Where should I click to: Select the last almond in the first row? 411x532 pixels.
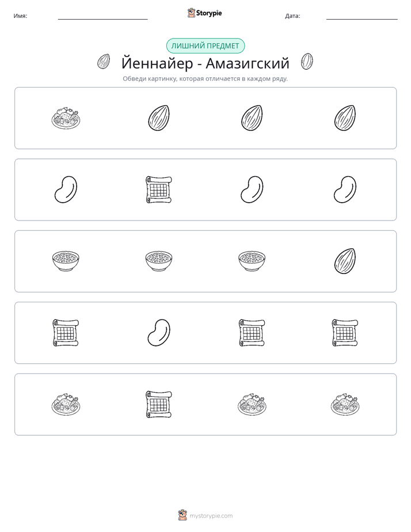tap(345, 118)
